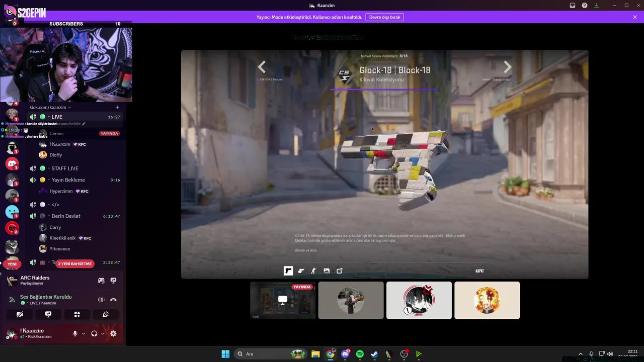The height and width of the screenshot is (362, 644).
Task: Go to next skin with right arrow
Action: (x=508, y=67)
